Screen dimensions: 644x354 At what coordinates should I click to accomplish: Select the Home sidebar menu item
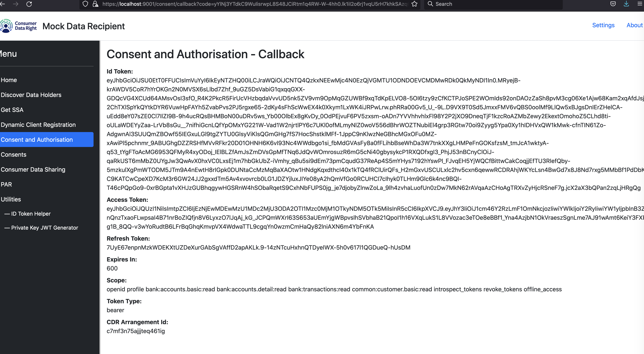(x=9, y=80)
